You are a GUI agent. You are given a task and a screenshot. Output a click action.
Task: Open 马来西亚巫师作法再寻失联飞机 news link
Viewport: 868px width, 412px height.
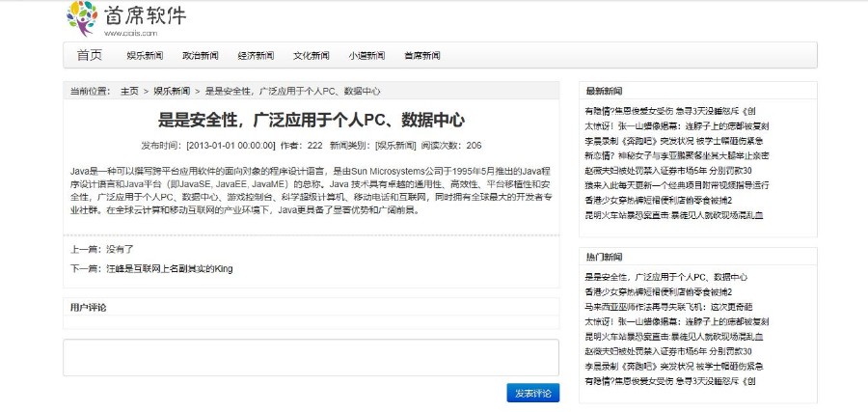(668, 307)
